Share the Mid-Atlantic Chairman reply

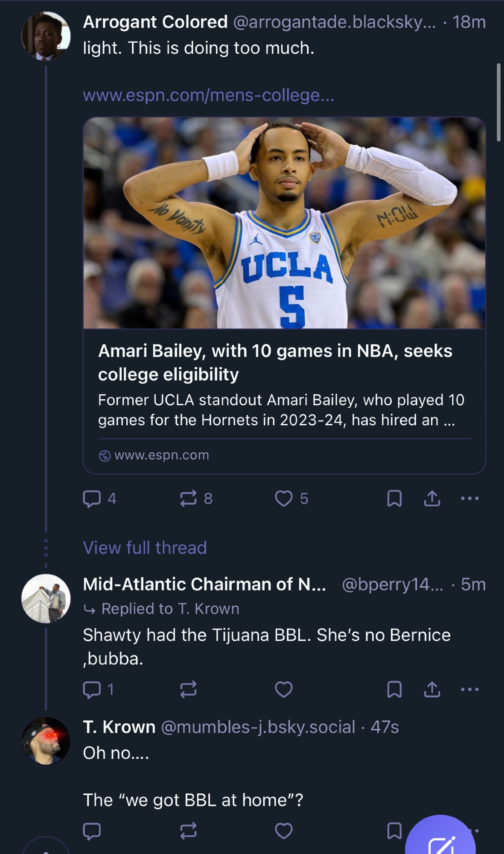click(x=432, y=689)
